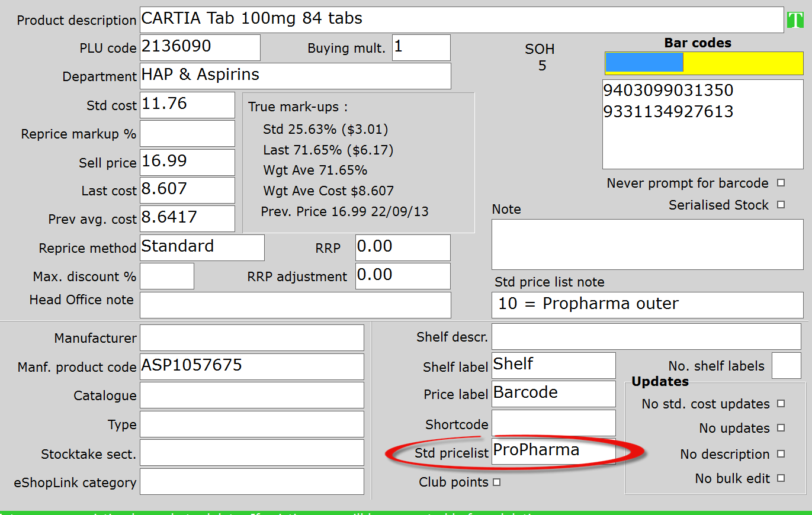Check No std. cost updates option
Image resolution: width=812 pixels, height=515 pixels.
pyautogui.click(x=781, y=404)
